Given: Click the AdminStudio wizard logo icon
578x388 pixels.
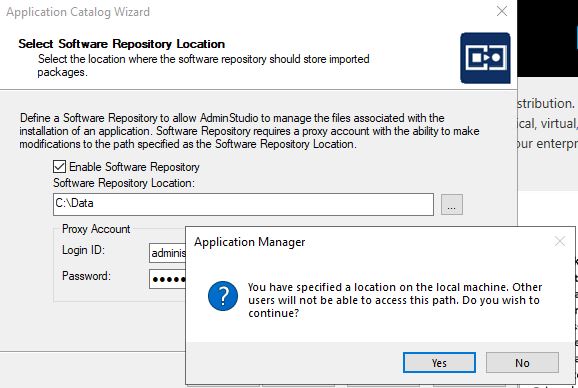Looking at the screenshot, I should [x=485, y=58].
